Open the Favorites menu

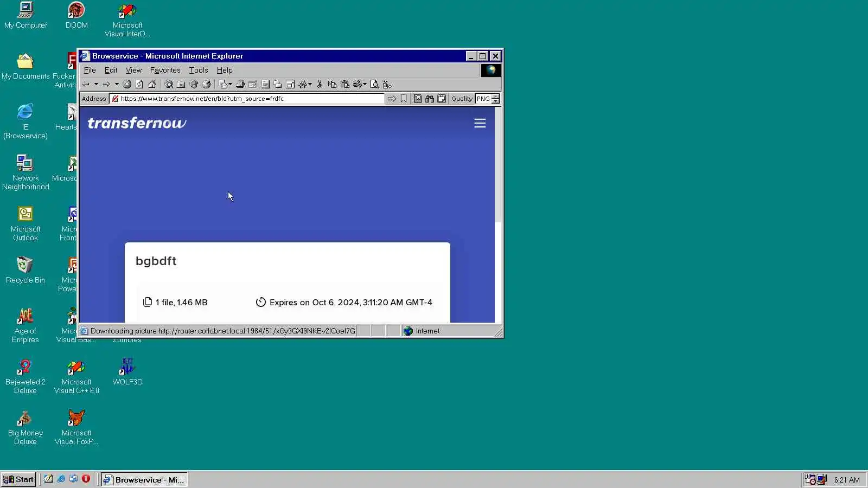tap(165, 70)
